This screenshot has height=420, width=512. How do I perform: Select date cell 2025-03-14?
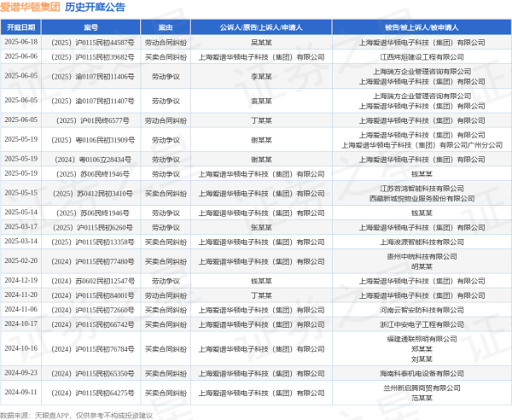20,242
